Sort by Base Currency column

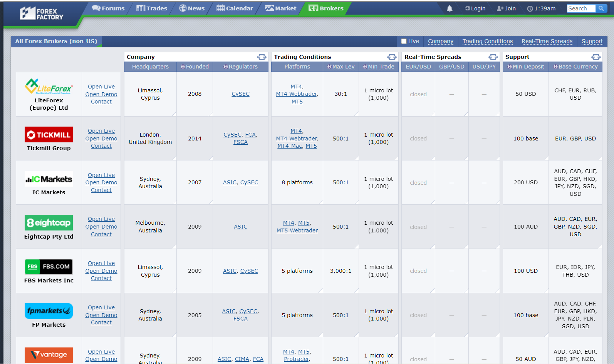pyautogui.click(x=575, y=67)
